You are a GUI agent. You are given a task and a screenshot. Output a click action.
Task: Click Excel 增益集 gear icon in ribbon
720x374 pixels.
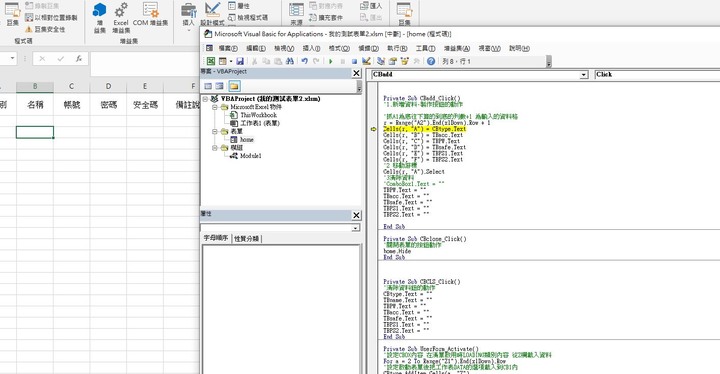pos(121,17)
